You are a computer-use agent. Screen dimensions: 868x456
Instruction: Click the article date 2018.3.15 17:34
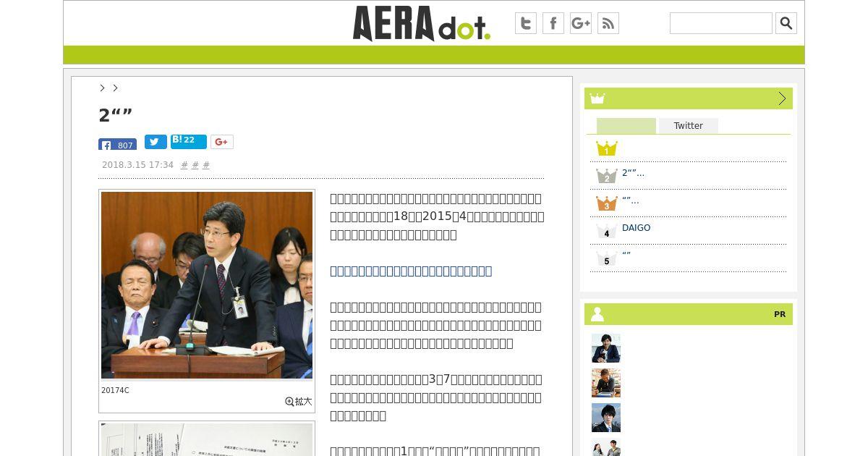point(137,165)
